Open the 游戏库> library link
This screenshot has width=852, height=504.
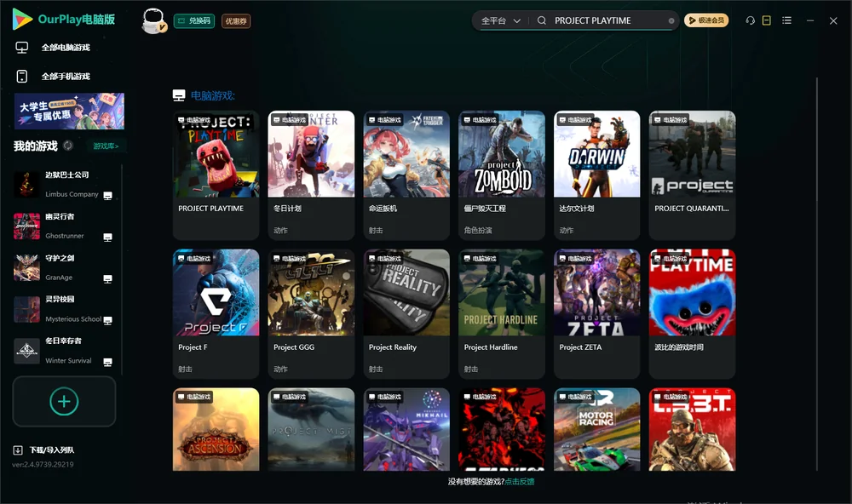(106, 146)
